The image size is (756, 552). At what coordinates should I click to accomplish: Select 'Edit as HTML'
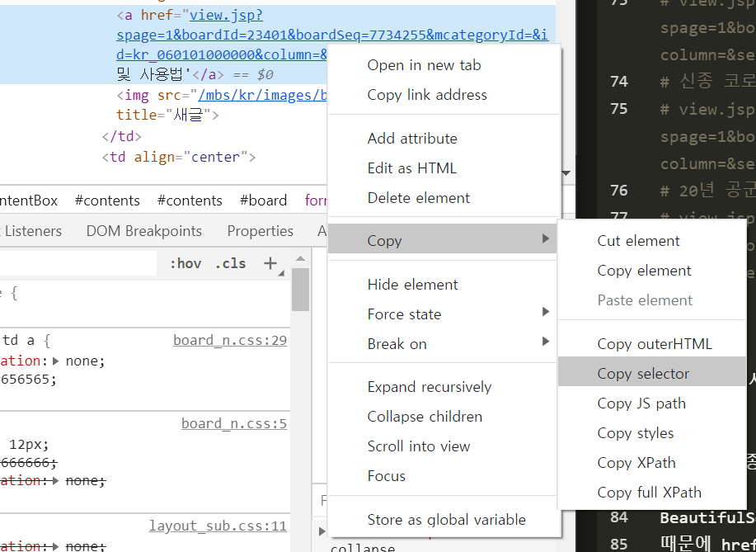coord(412,167)
